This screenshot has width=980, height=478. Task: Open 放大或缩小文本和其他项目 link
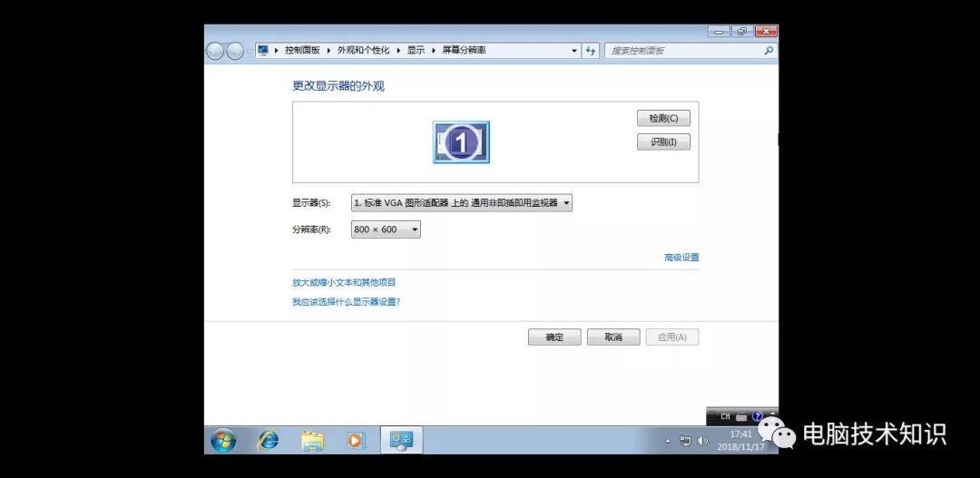click(x=345, y=282)
